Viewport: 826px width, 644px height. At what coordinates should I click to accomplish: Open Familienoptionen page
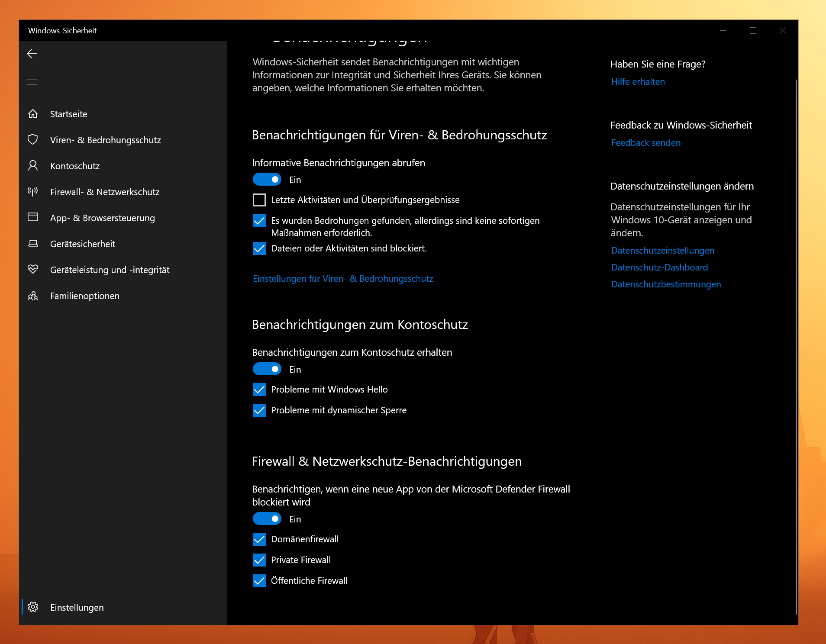click(x=123, y=296)
